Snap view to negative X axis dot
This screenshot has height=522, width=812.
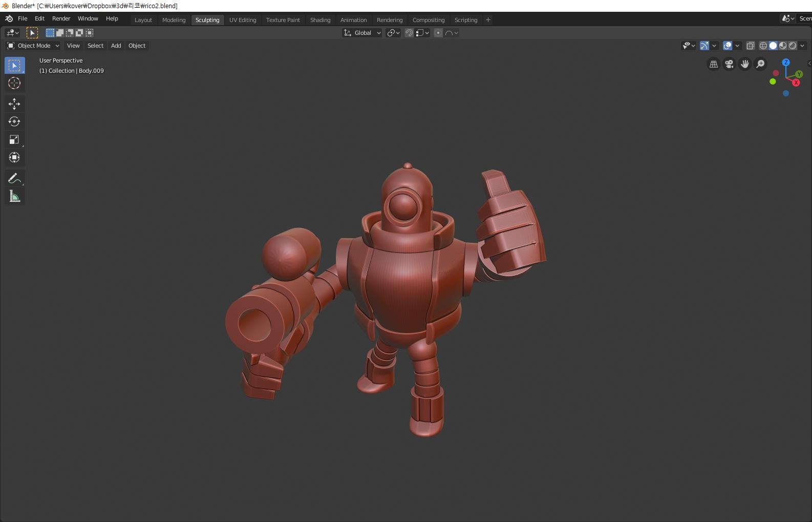(776, 73)
